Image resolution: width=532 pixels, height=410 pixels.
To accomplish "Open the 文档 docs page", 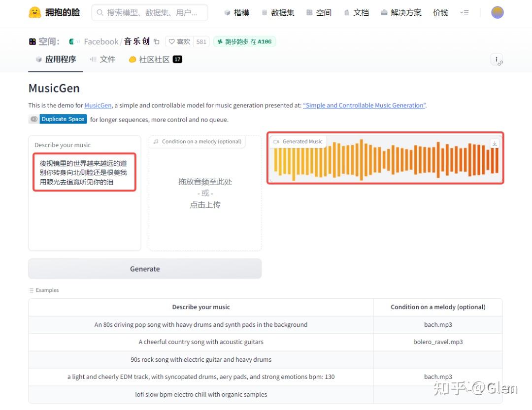I will (357, 13).
